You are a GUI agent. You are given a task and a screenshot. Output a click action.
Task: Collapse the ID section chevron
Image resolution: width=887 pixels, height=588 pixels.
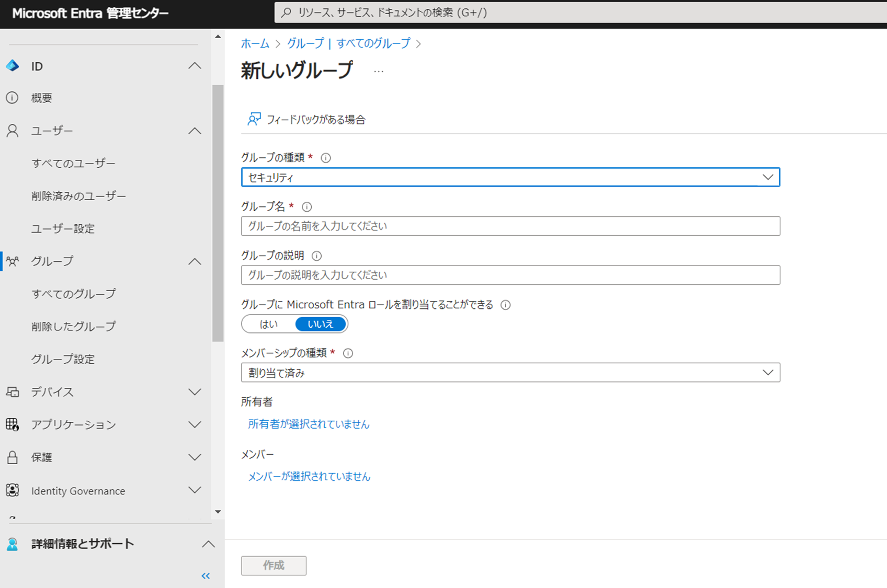(195, 66)
